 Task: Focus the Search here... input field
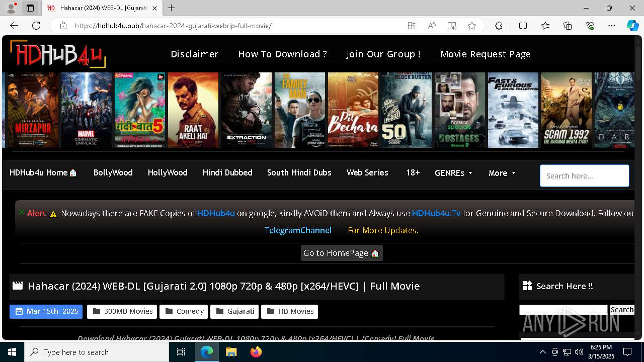(x=585, y=175)
